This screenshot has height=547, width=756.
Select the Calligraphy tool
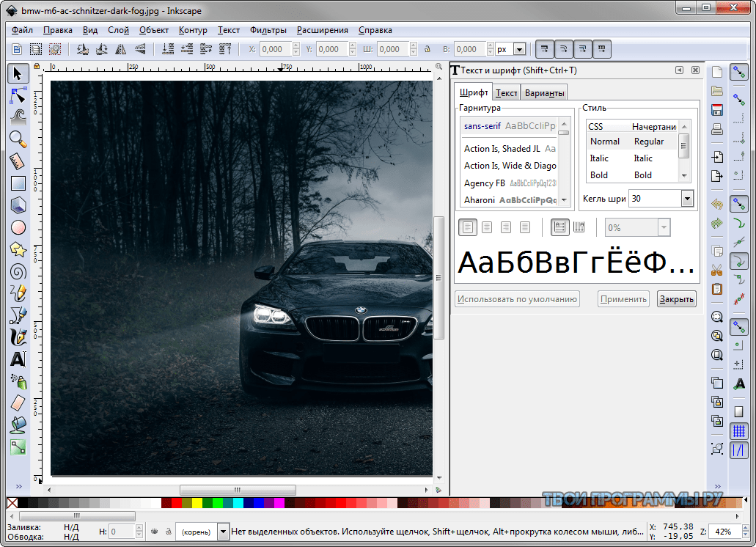tap(18, 337)
